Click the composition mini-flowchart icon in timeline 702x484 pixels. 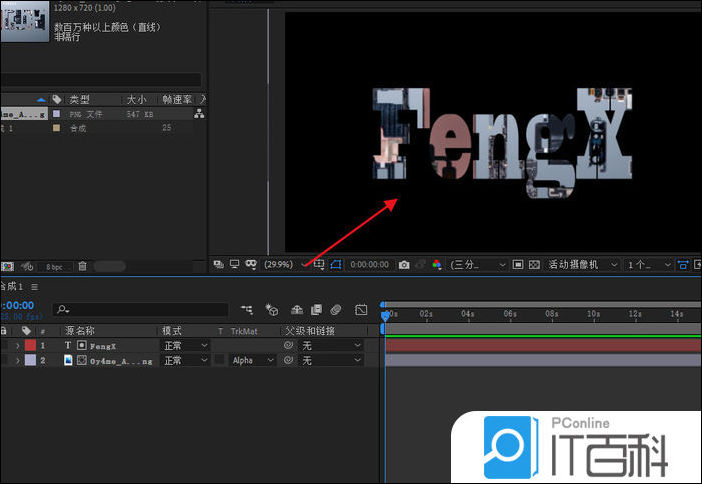[x=246, y=310]
